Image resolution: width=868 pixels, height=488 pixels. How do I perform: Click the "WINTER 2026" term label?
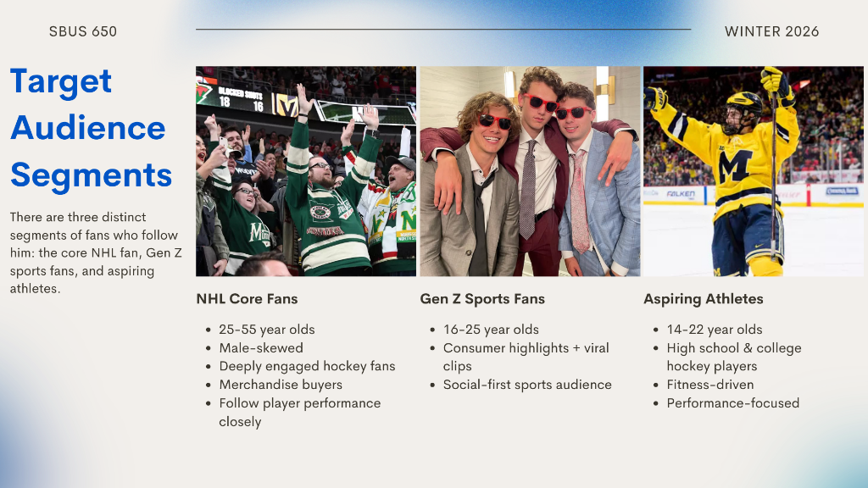[771, 31]
